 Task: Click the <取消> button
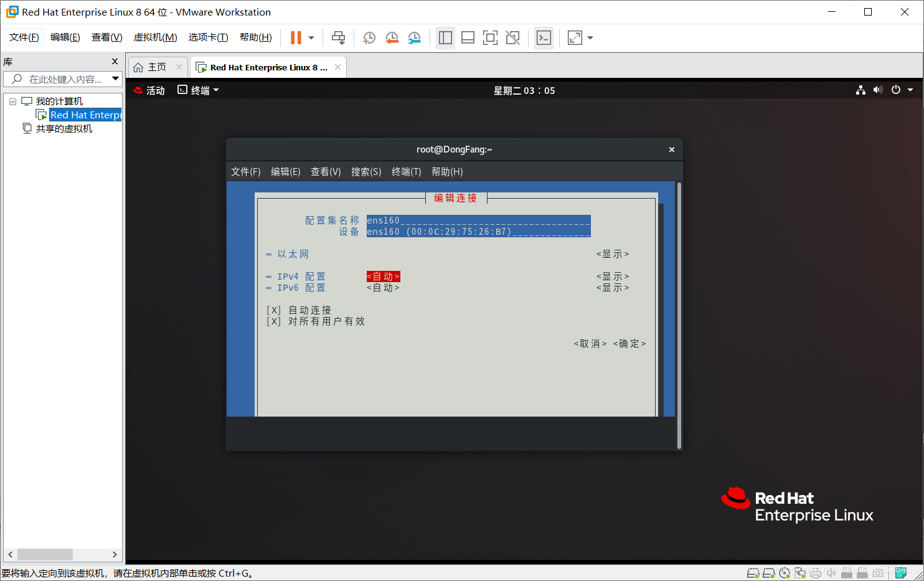click(590, 344)
